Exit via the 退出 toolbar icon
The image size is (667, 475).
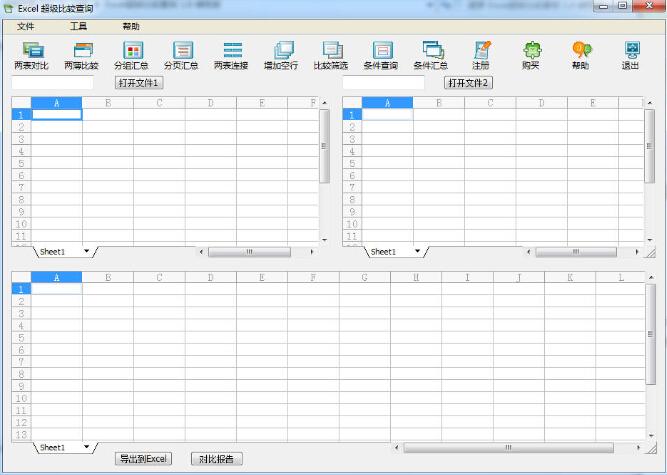(x=631, y=55)
